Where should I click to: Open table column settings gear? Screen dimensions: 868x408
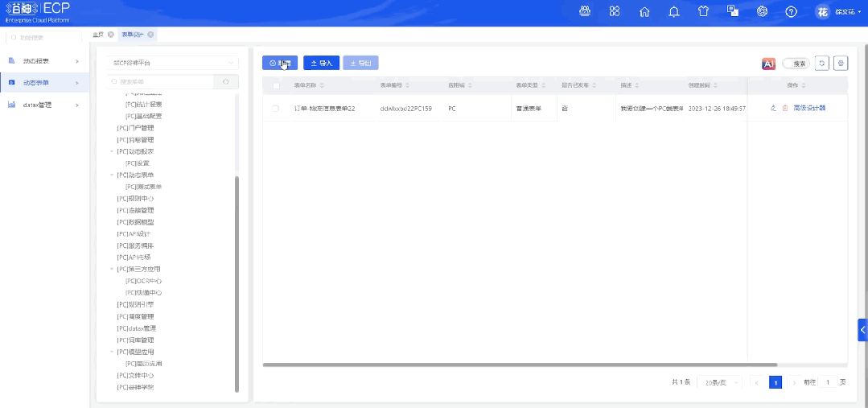[x=841, y=63]
